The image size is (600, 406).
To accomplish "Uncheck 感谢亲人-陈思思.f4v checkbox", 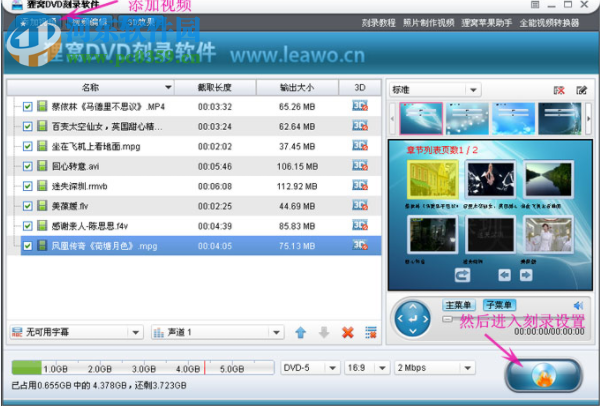I will click(28, 226).
